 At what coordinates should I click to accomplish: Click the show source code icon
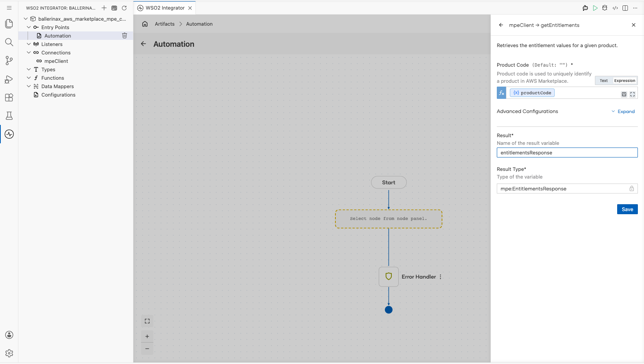pos(615,8)
